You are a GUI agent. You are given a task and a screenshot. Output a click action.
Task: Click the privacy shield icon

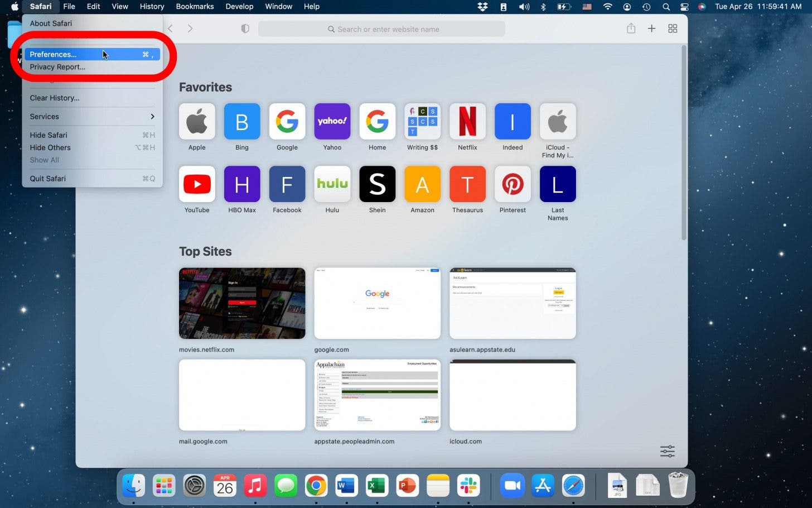245,28
